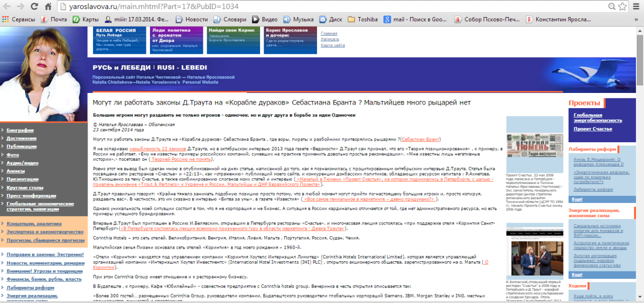The width and height of the screenshot is (644, 303).
Task: Go back using the browser back arrow
Action: point(8,7)
